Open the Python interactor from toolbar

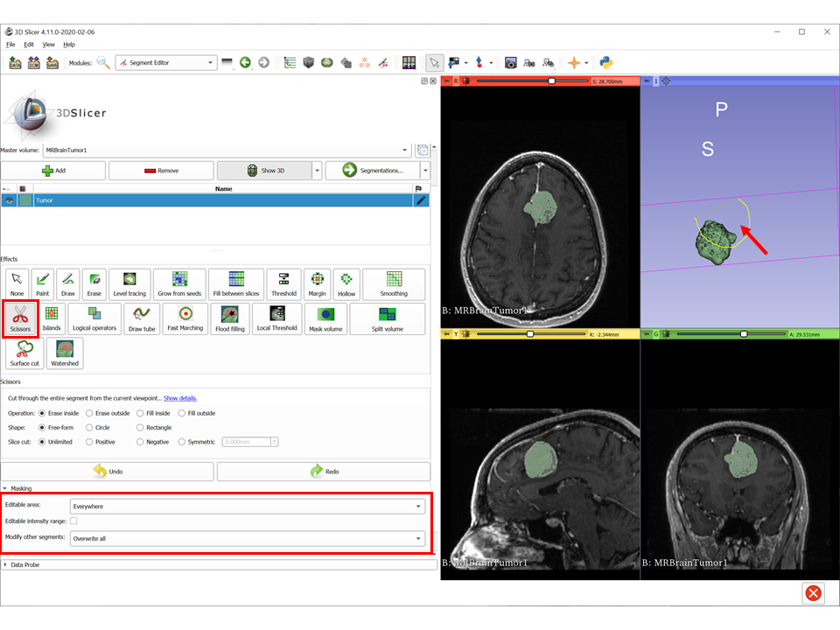[605, 63]
